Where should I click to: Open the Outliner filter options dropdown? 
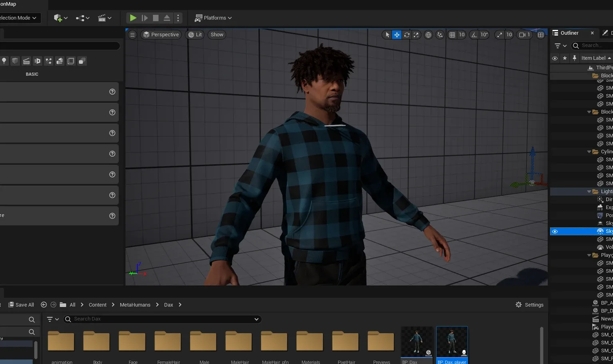pyautogui.click(x=561, y=46)
